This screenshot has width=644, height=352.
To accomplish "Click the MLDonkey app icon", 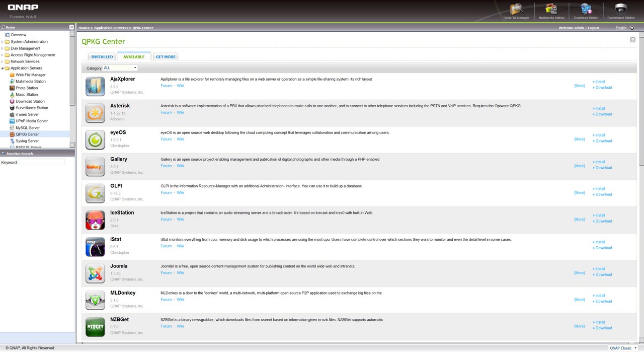I will pyautogui.click(x=95, y=300).
